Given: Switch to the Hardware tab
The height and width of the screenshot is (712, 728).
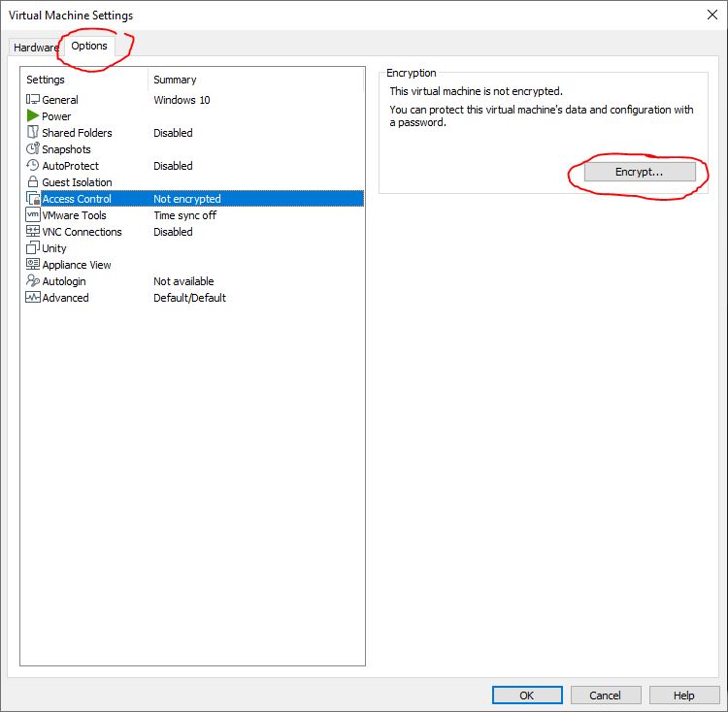Looking at the screenshot, I should coord(35,48).
